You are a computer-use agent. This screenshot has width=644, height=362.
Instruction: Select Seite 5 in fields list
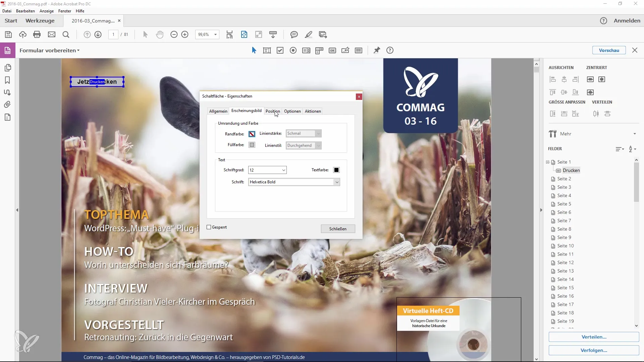tap(564, 204)
